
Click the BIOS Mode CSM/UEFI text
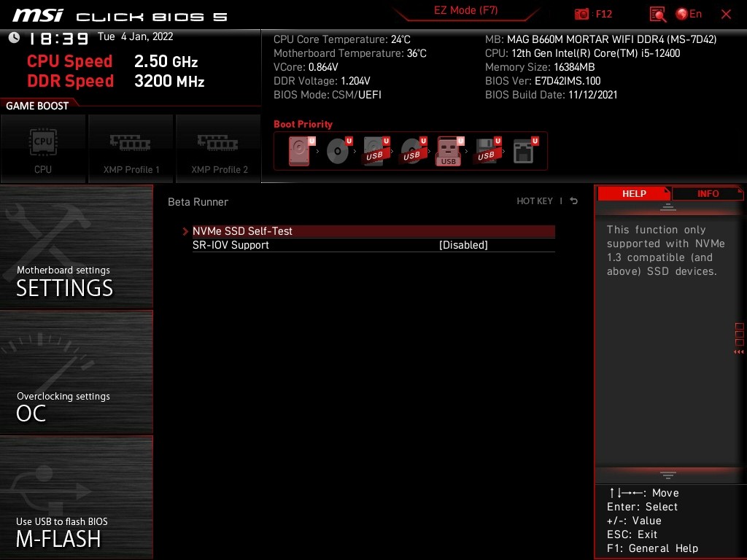(x=328, y=95)
